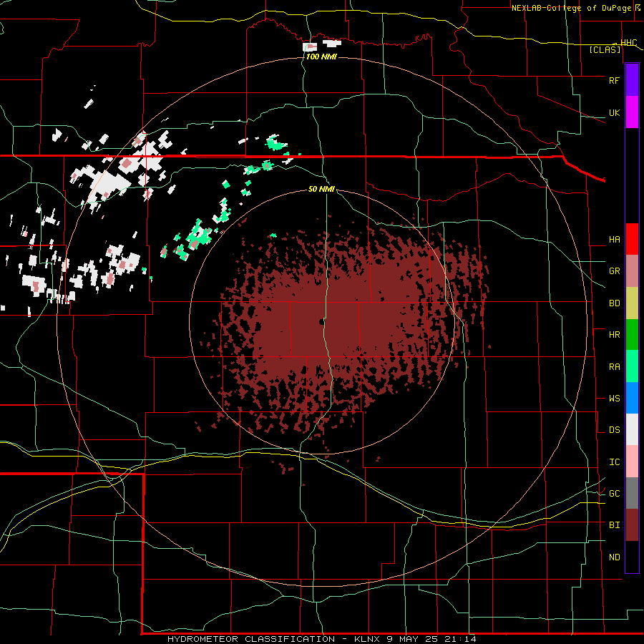Click the HYDROMETEOR CLASSIFICATION title text
Viewport: 644px width, 644px height.
[x=251, y=639]
